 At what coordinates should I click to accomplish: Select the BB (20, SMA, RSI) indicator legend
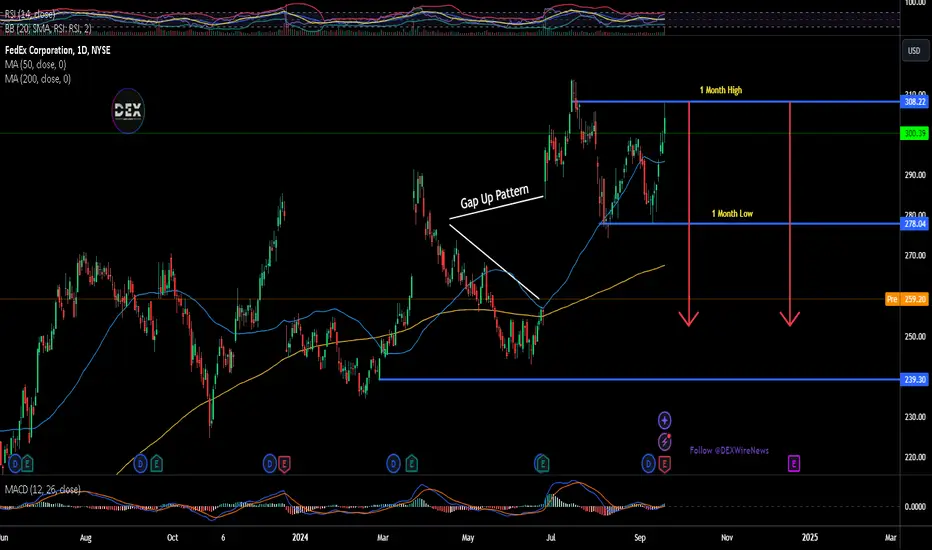coord(48,28)
